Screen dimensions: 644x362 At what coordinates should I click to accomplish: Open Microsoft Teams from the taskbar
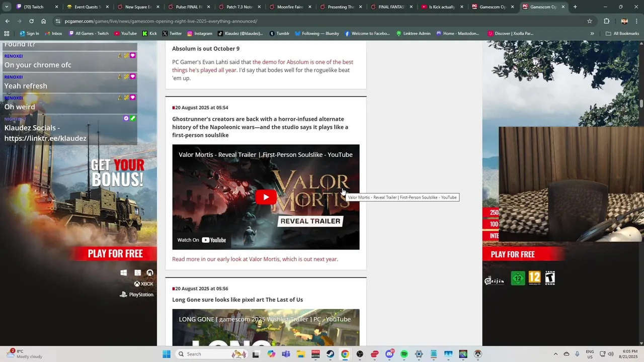click(x=286, y=354)
